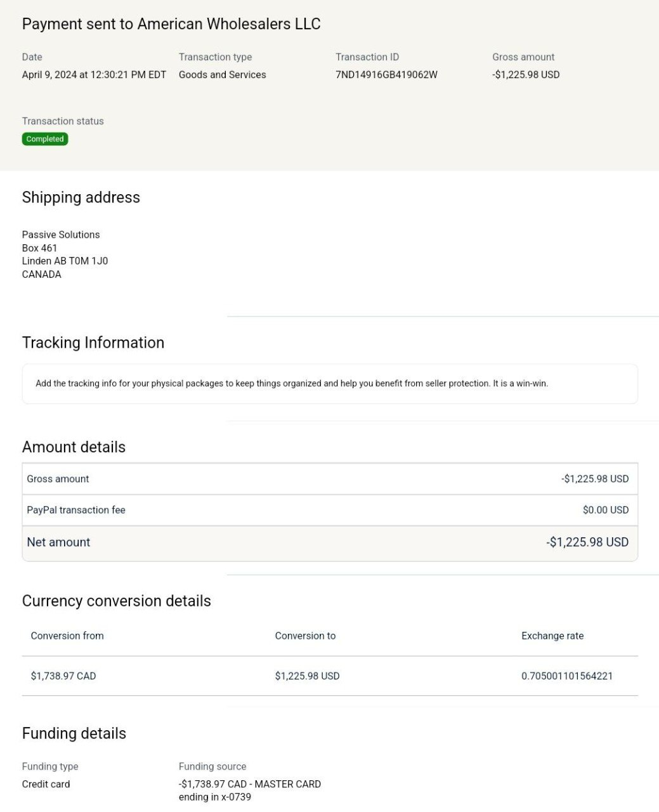Select the 'Exchange rate' column header
This screenshot has width=659, height=812.
tap(552, 636)
